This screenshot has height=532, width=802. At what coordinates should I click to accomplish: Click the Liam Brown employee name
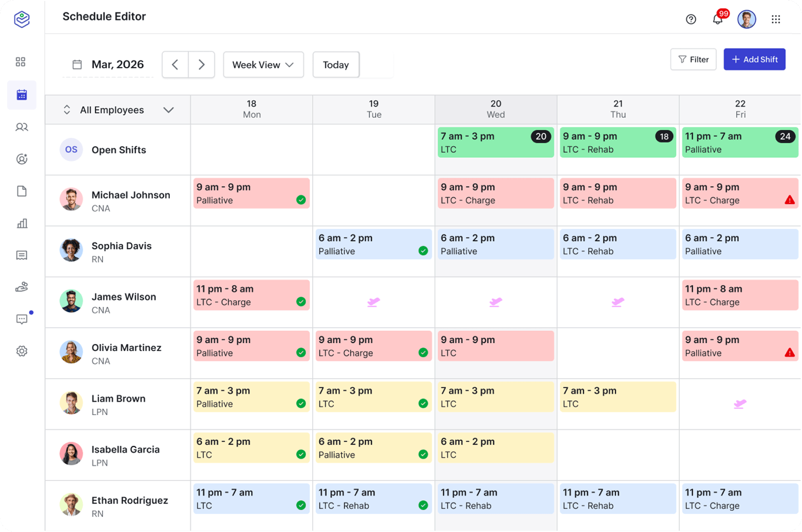pos(118,398)
